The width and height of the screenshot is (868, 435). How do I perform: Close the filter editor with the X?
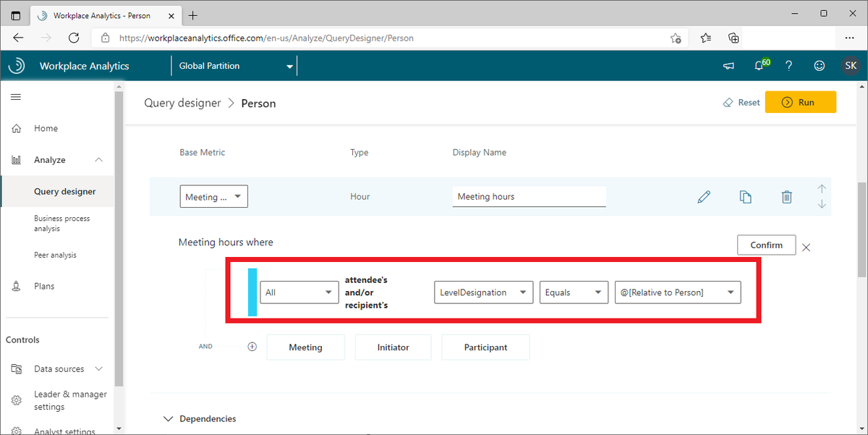click(x=807, y=247)
